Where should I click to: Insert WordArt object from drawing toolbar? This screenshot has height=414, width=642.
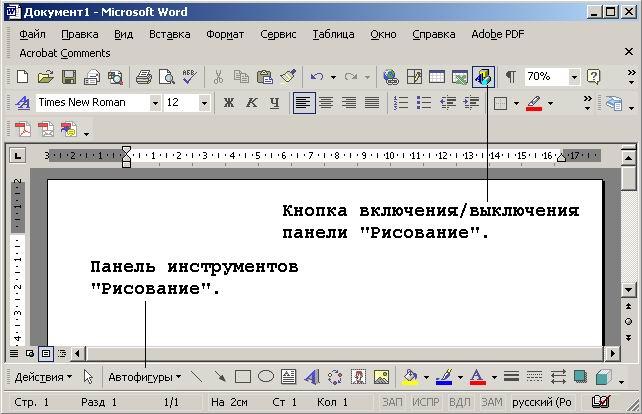click(311, 377)
